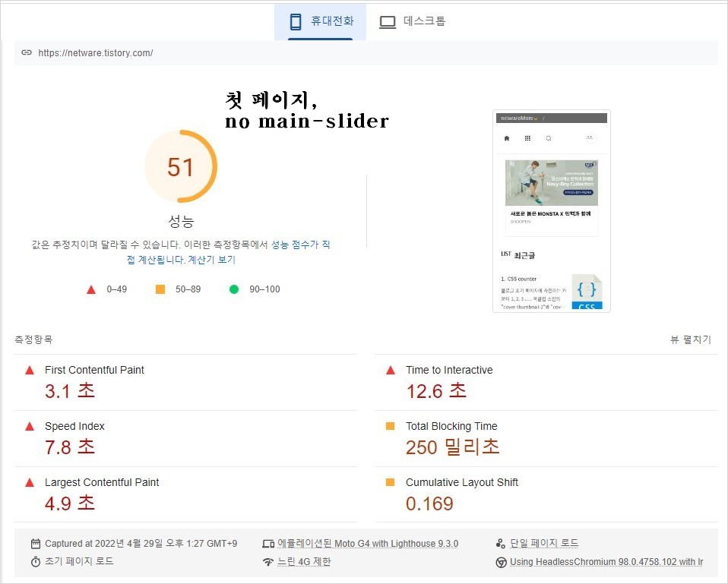The width and height of the screenshot is (728, 584).
Task: Click the 7.8 초 value
Action: (x=70, y=447)
